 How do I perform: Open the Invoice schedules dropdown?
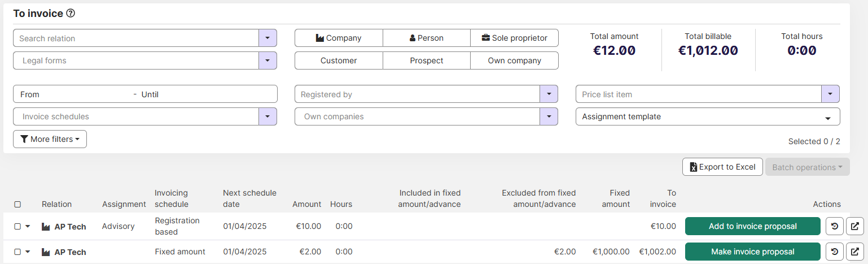(268, 116)
